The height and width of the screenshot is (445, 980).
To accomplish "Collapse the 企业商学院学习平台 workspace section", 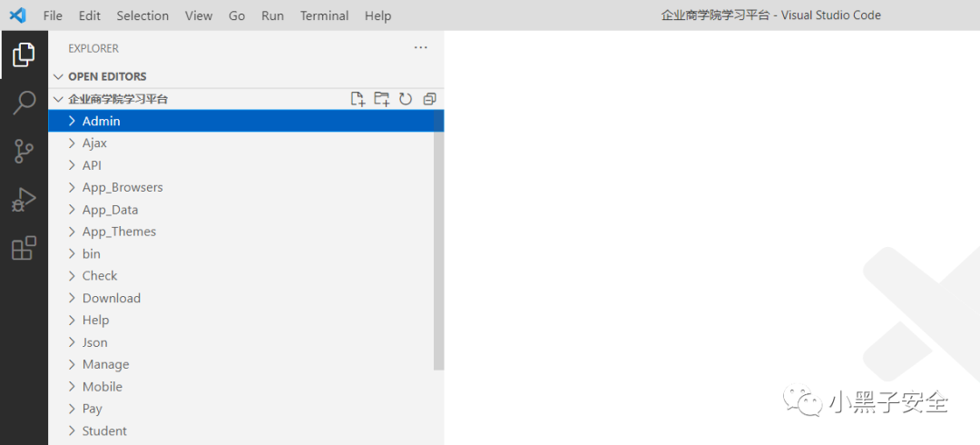I will pos(59,99).
